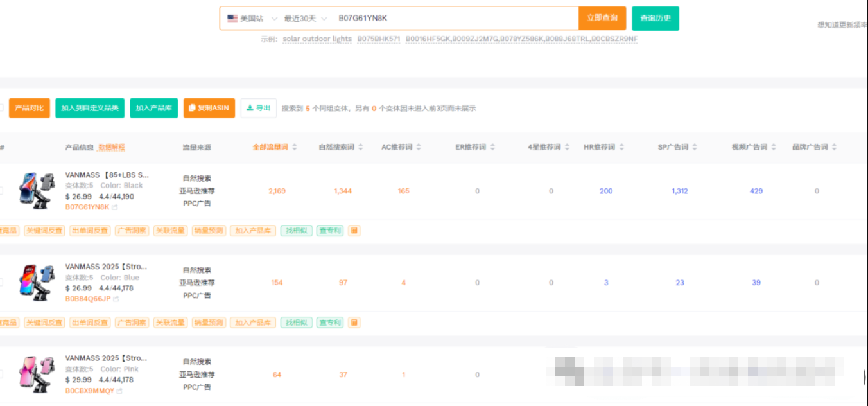Viewport: 868px width, 406px height.
Task: Open 数据解释 link in header
Action: tap(112, 147)
